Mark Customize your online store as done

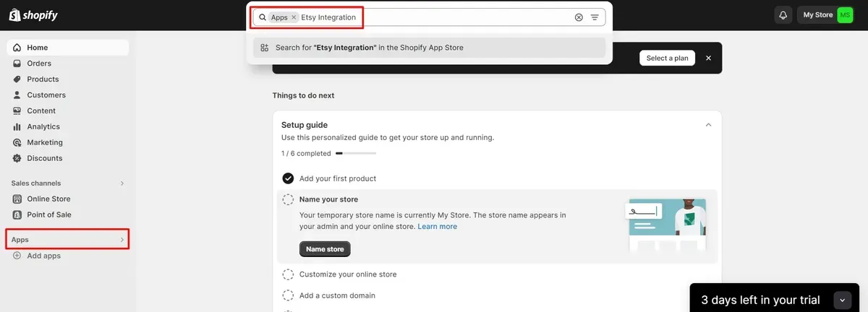coord(288,274)
